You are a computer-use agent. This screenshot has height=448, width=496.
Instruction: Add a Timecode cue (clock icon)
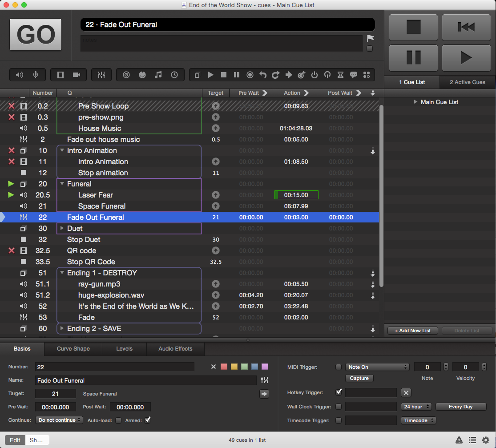pos(174,75)
